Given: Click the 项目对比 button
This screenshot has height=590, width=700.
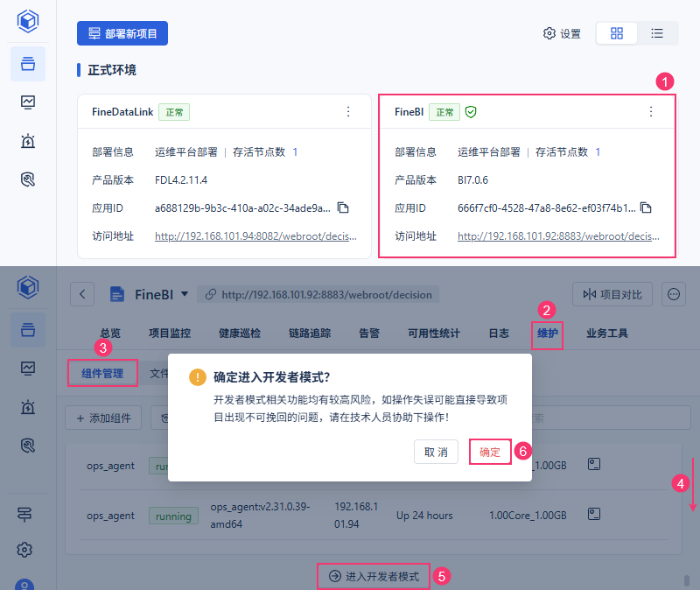Looking at the screenshot, I should (x=612, y=294).
